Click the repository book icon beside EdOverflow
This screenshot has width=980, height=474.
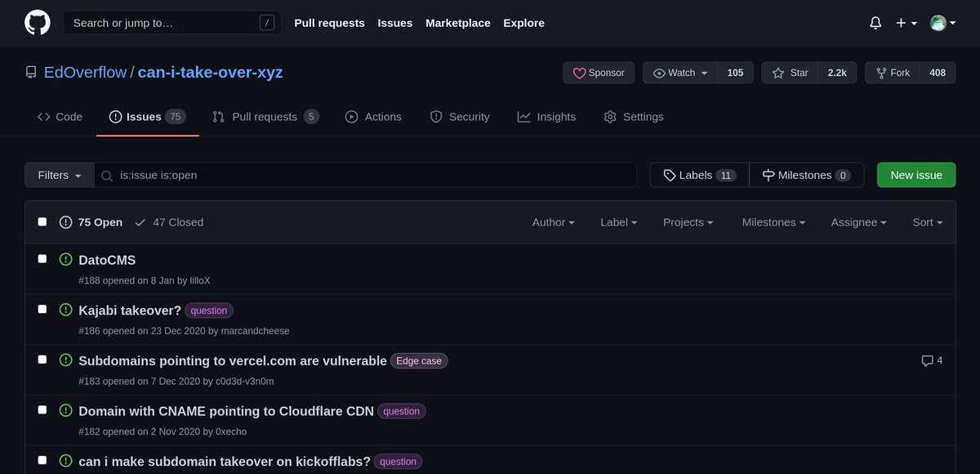tap(31, 73)
